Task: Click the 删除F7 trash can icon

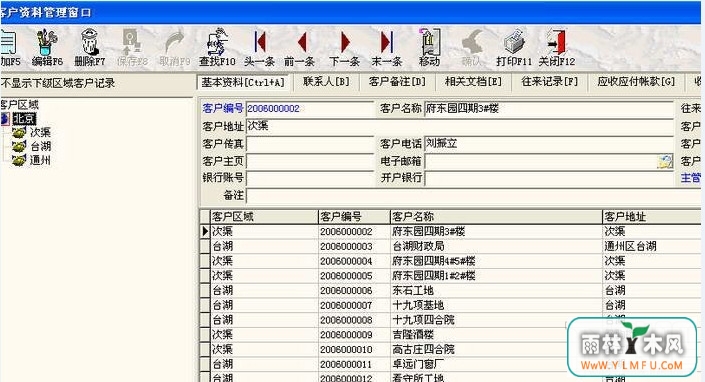Action: (89, 47)
